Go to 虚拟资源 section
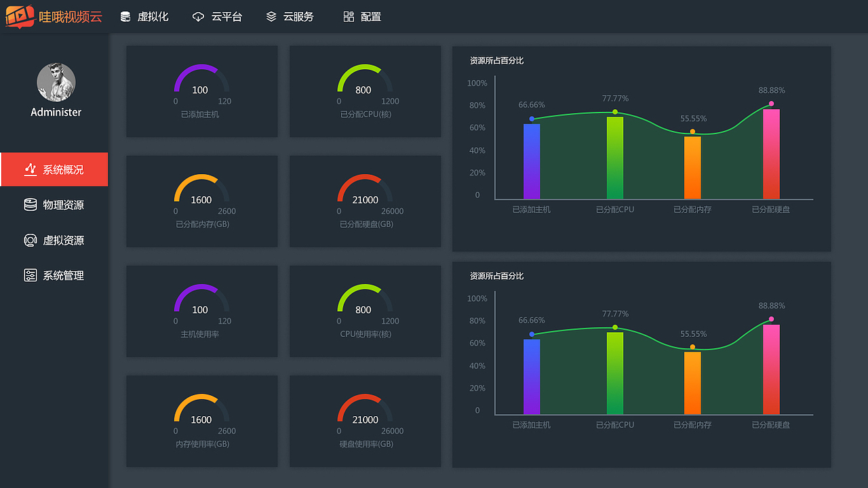Viewport: 868px width, 488px height. (54, 240)
